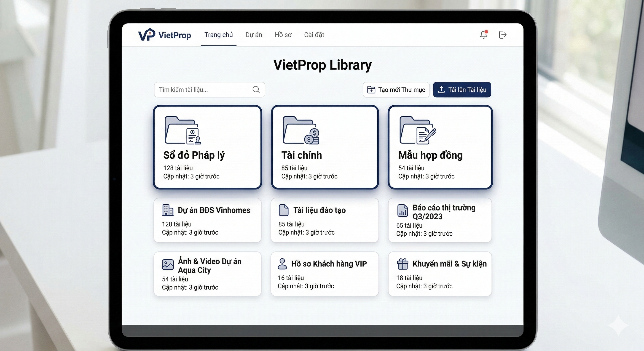This screenshot has width=644, height=351.
Task: Click the gift icon for Khuyến mãi
Action: pyautogui.click(x=402, y=264)
